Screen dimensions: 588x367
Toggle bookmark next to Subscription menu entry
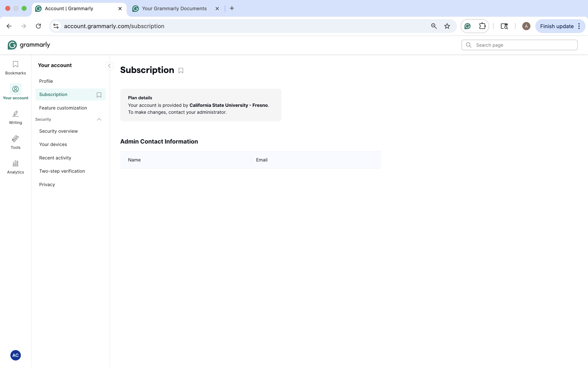point(99,94)
